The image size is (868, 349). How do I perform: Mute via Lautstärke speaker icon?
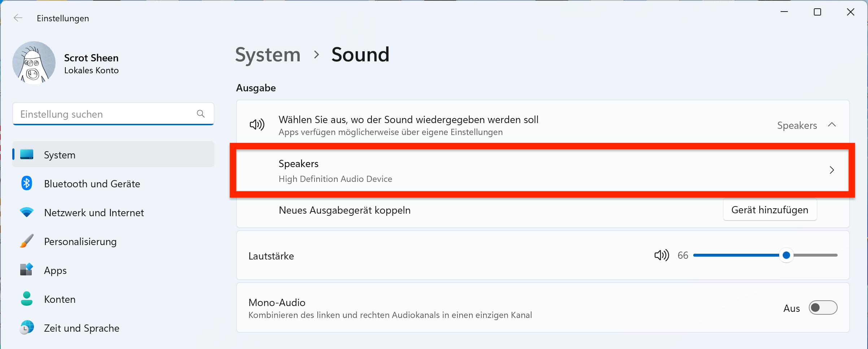click(x=661, y=255)
